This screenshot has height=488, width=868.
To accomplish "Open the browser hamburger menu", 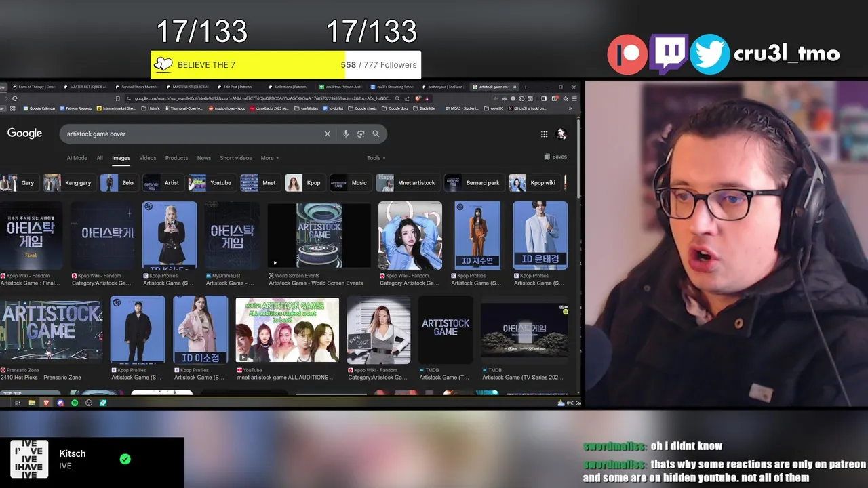I will [x=574, y=98].
